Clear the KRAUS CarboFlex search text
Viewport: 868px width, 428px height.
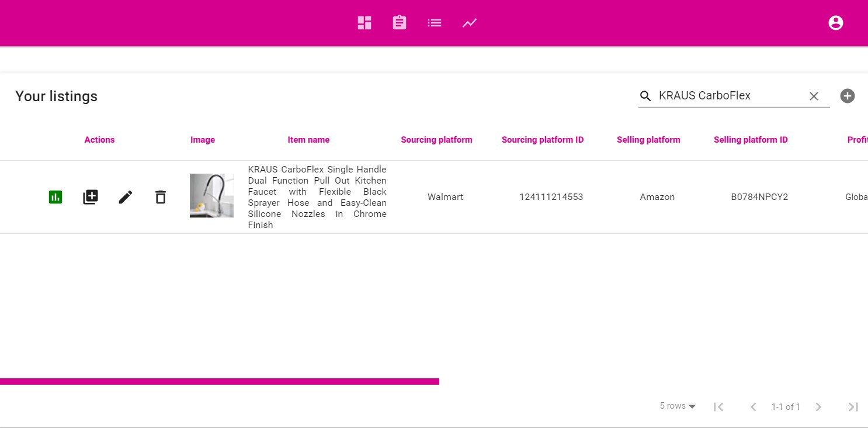coord(814,96)
